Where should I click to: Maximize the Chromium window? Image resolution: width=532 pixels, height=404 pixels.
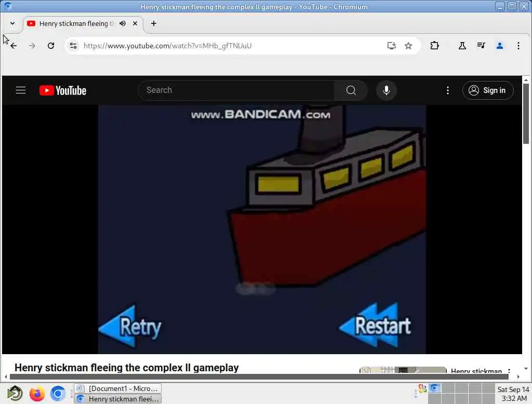(x=512, y=6)
